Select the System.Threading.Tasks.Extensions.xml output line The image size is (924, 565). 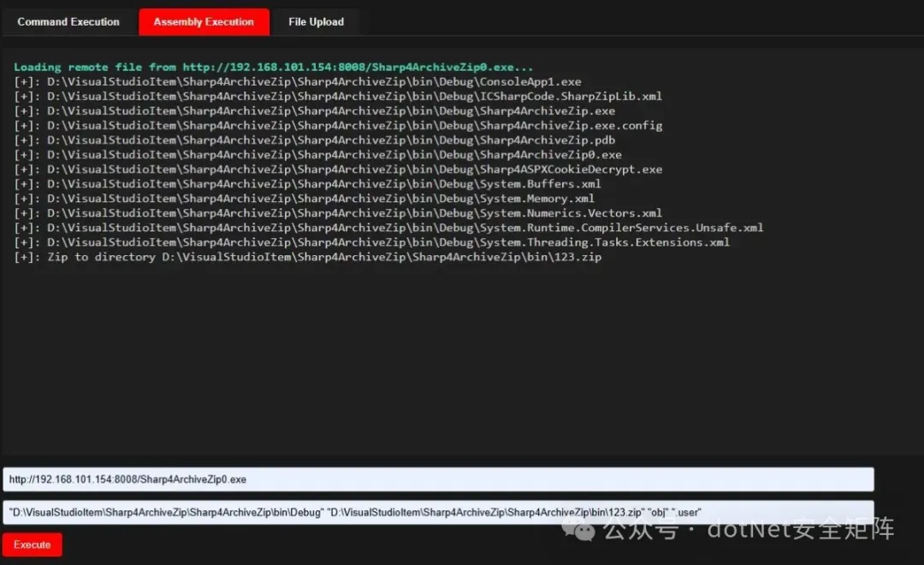pyautogui.click(x=372, y=242)
